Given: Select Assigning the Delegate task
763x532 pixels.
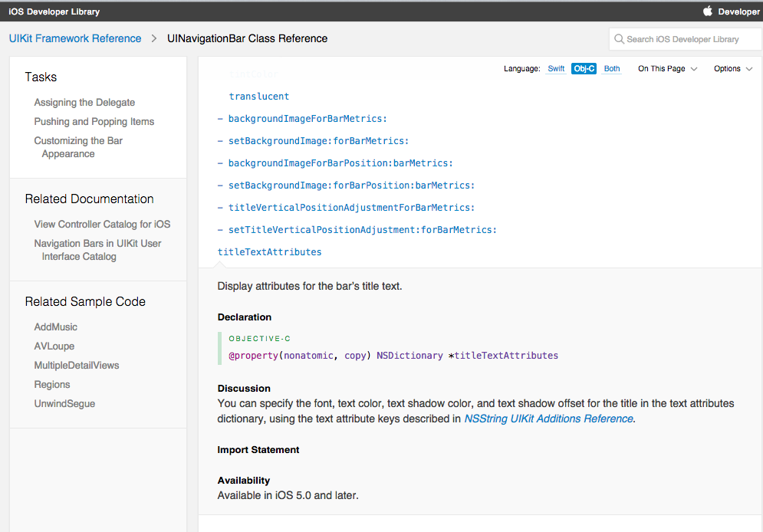Looking at the screenshot, I should [x=84, y=103].
